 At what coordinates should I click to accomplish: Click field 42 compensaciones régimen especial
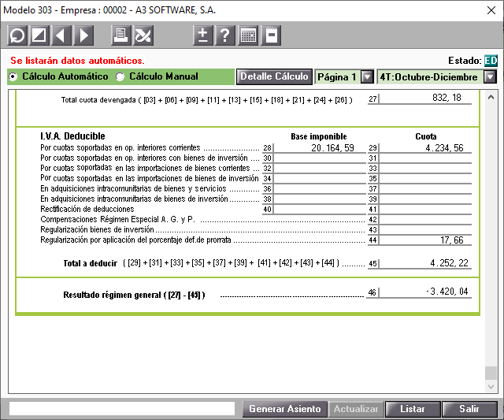tap(425, 220)
